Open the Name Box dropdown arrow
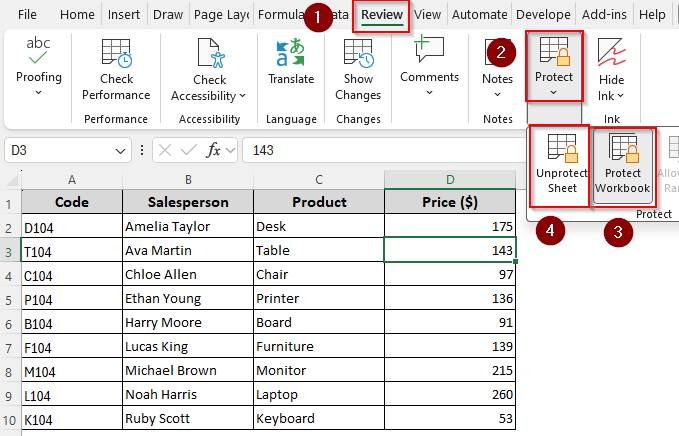 120,151
